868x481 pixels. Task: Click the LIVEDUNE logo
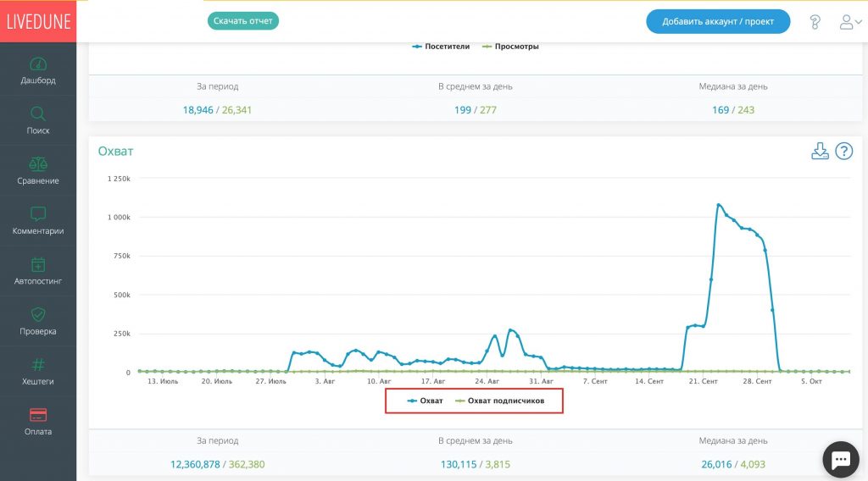pos(38,21)
